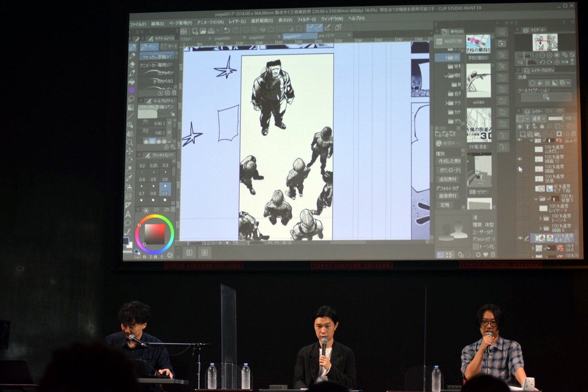Click the Undo arrow in command bar
This screenshot has height=392, width=588.
226,31
